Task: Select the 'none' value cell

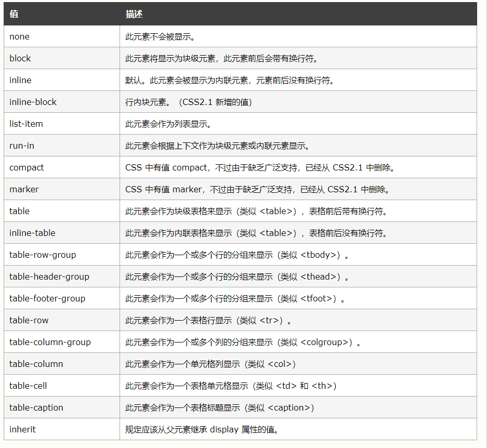Action: pyautogui.click(x=62, y=36)
